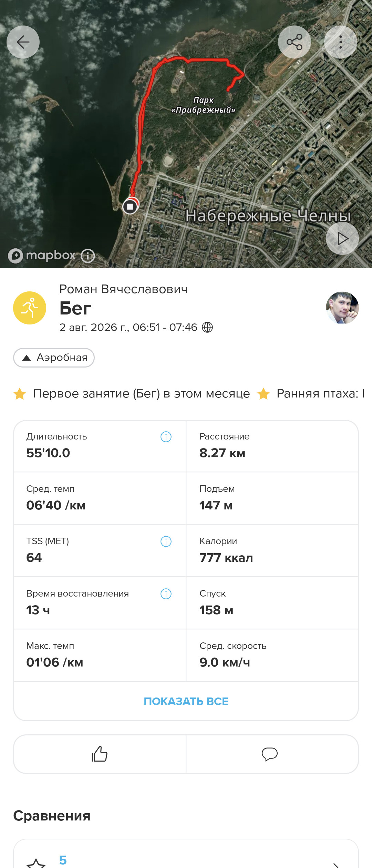Tap the globe visibility icon
This screenshot has width=372, height=868.
(207, 327)
